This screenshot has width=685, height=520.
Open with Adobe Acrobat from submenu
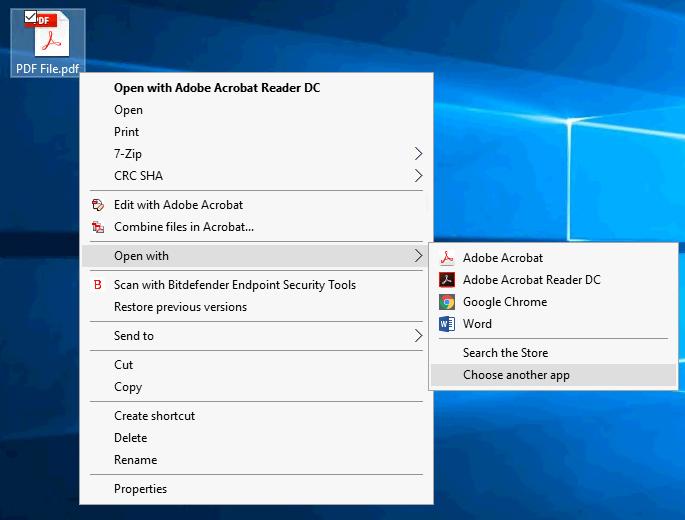tap(554, 258)
